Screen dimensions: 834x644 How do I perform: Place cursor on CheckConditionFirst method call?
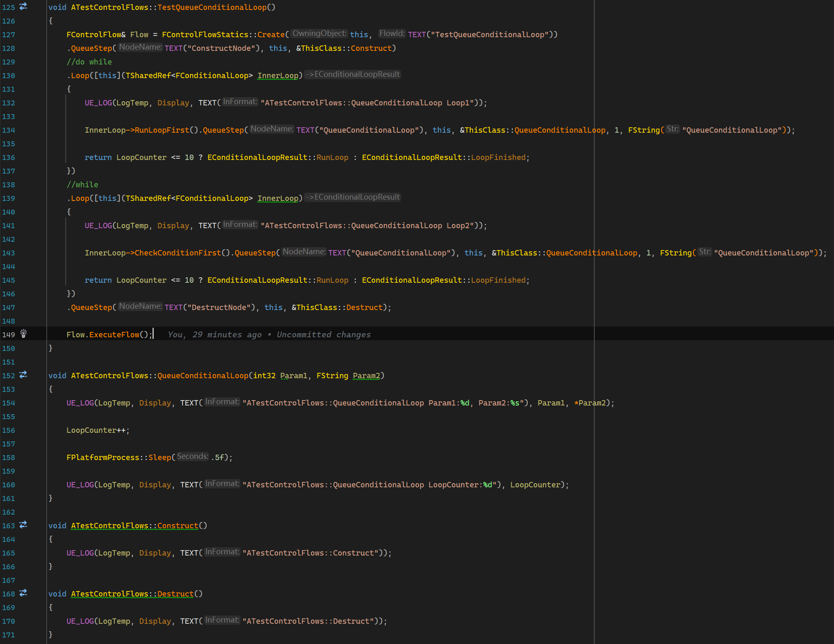click(x=178, y=253)
